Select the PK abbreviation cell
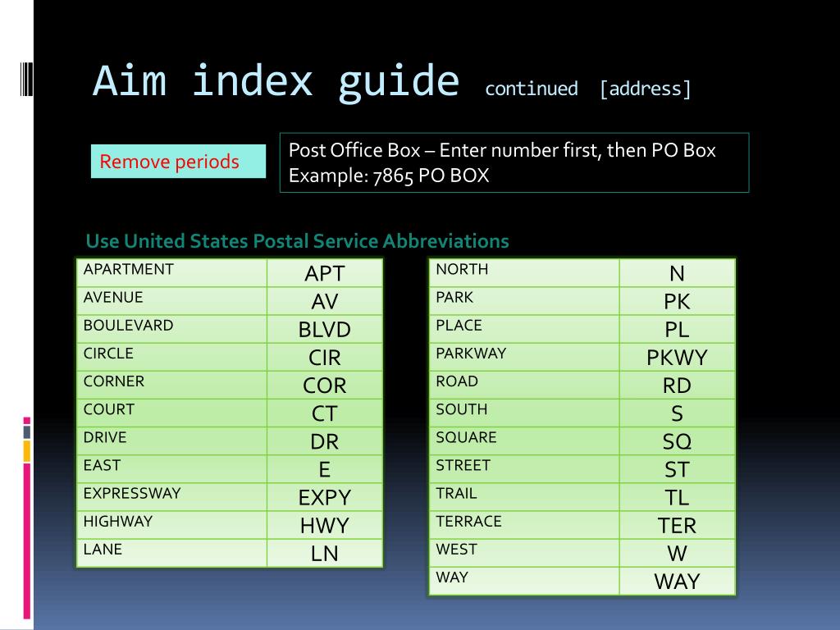This screenshot has width=840, height=630. click(677, 301)
